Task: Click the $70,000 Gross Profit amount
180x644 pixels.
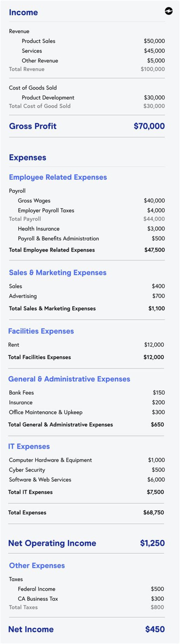Action: pos(149,126)
